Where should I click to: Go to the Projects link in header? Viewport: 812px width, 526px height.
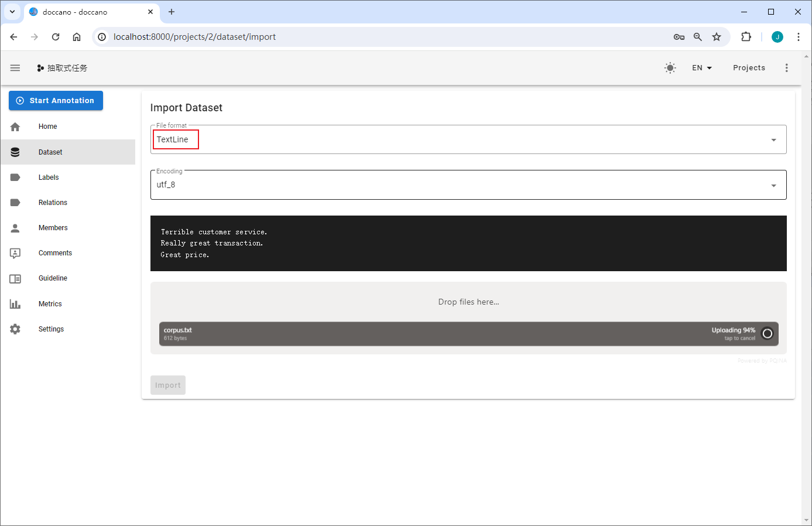749,67
